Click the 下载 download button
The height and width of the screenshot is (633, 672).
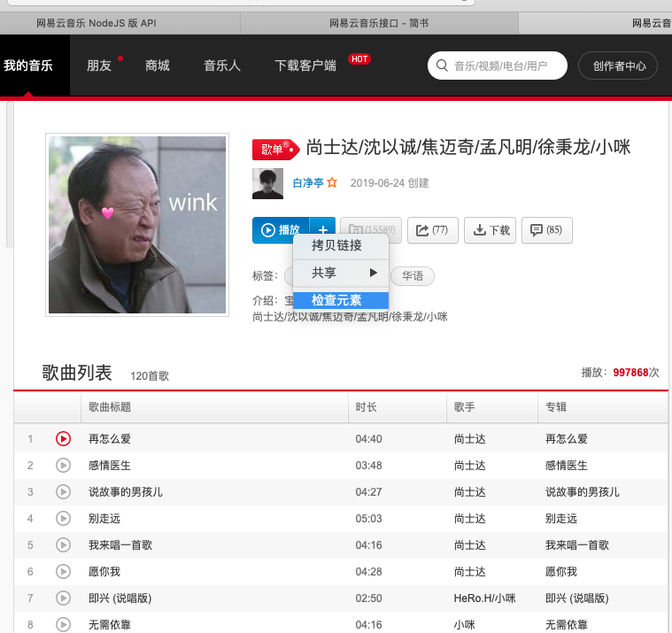tap(490, 230)
